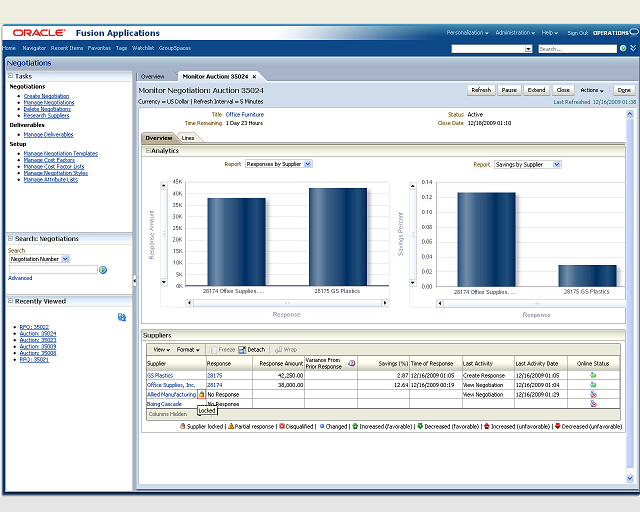The width and height of the screenshot is (640, 512).
Task: Open the Personalization menu
Action: (467, 33)
